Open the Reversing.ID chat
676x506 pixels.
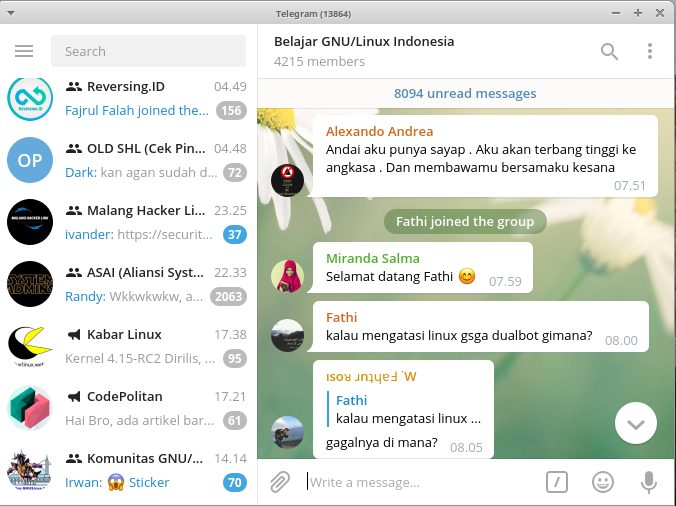[x=128, y=98]
